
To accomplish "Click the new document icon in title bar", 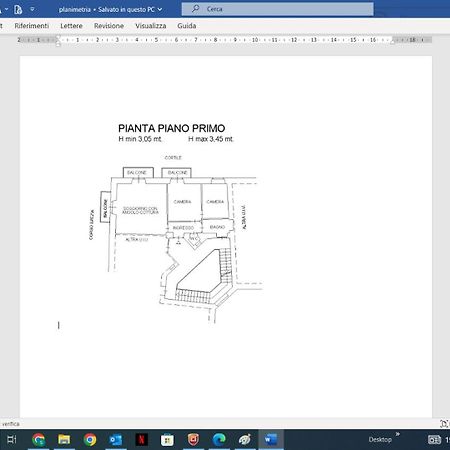I will (18, 9).
